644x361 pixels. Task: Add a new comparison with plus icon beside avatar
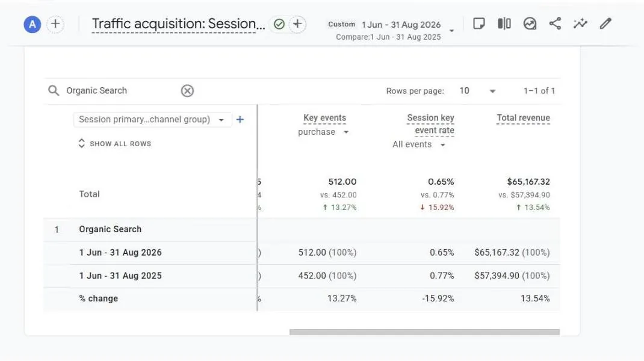(55, 24)
